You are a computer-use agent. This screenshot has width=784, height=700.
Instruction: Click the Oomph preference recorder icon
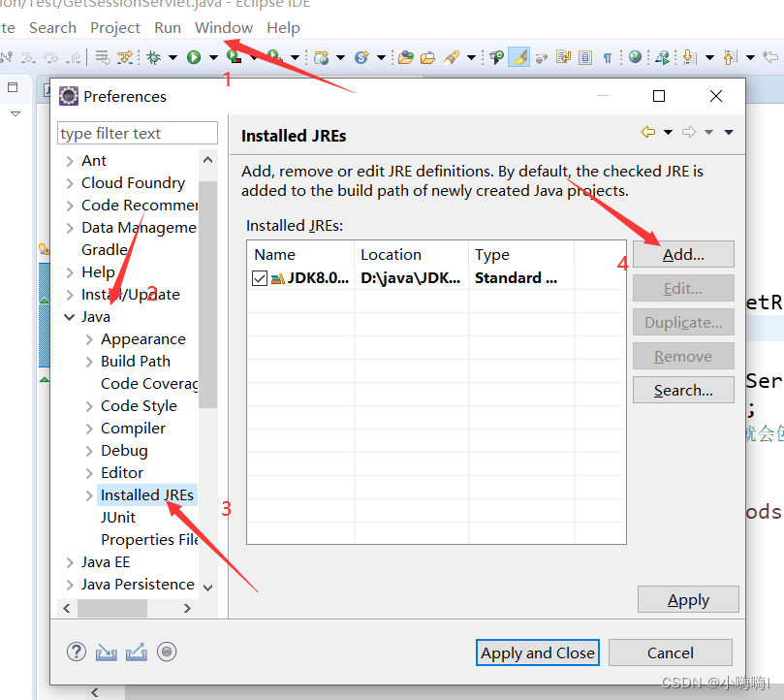pos(167,652)
